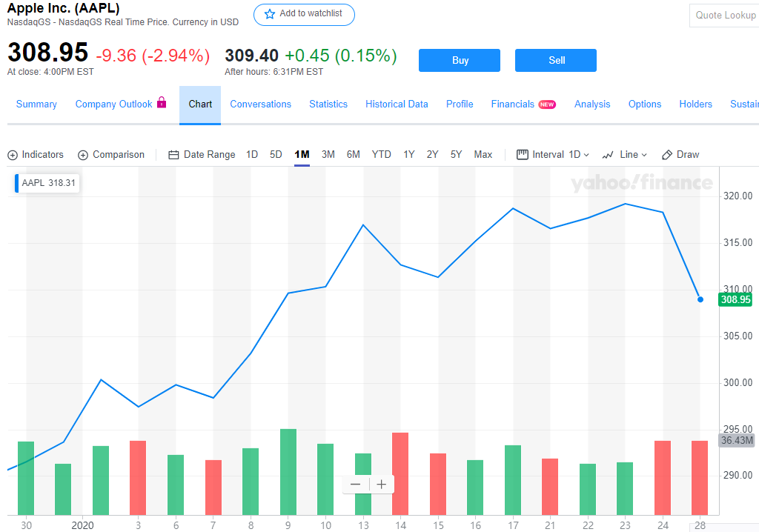The height and width of the screenshot is (532, 759).
Task: Click the Draw pencil tool
Action: click(667, 155)
